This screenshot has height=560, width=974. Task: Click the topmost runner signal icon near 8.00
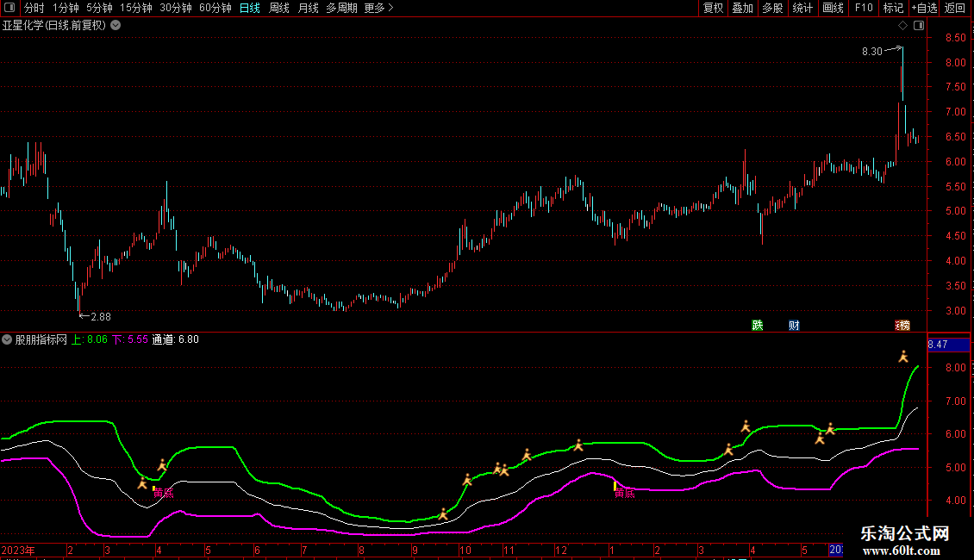click(x=903, y=356)
